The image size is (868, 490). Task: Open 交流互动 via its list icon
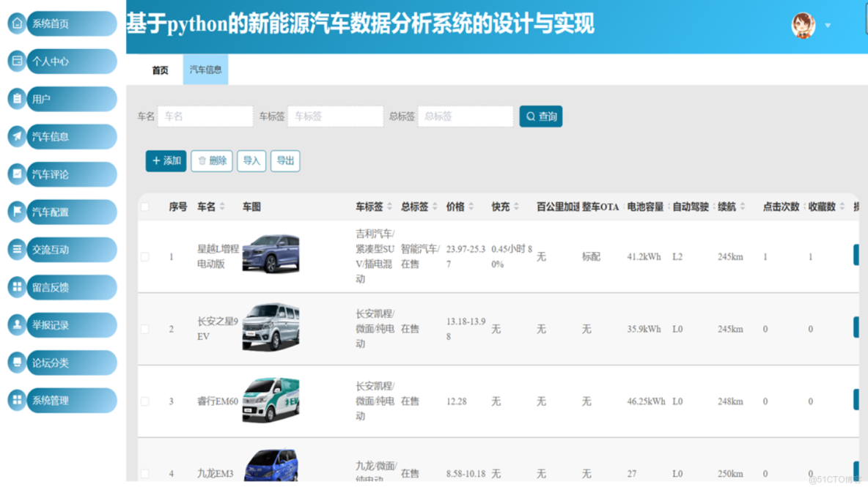point(16,249)
